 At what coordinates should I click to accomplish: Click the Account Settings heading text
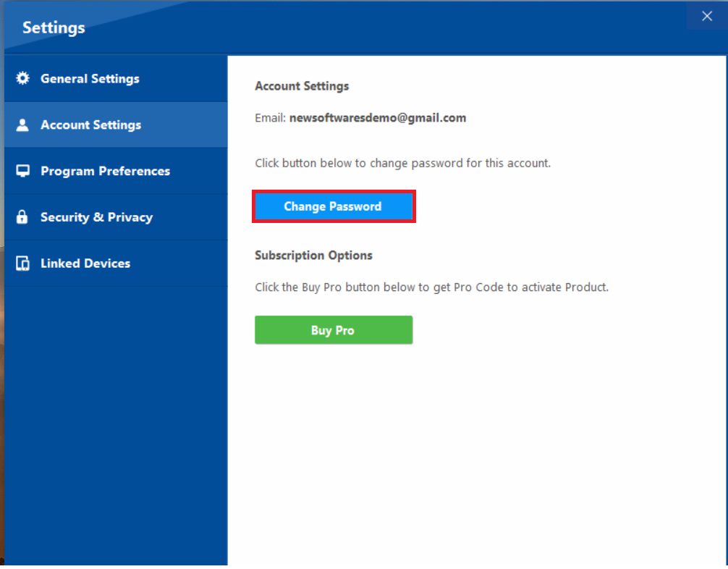point(302,85)
